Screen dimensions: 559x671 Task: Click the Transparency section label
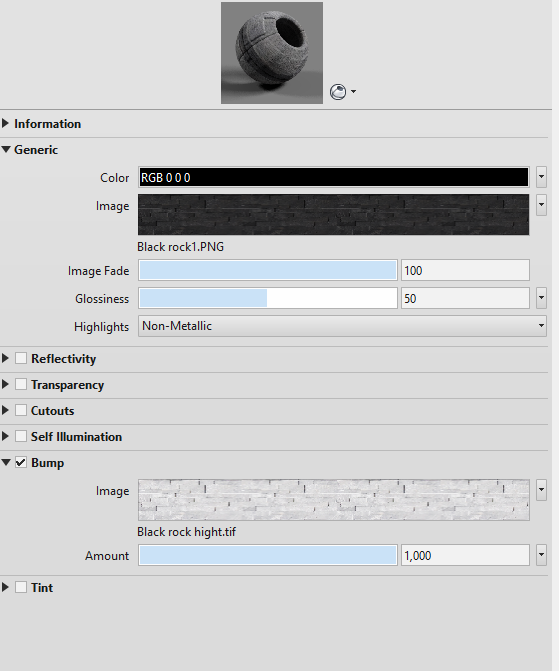pos(67,385)
